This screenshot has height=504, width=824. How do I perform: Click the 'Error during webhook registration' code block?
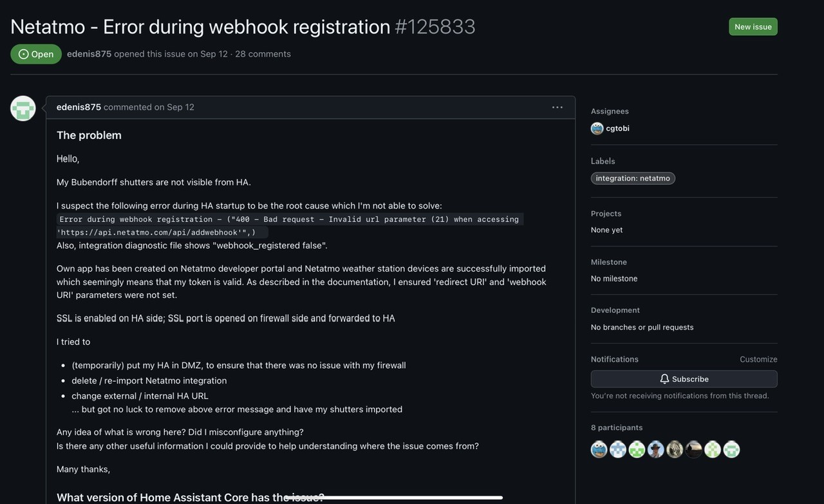point(290,226)
